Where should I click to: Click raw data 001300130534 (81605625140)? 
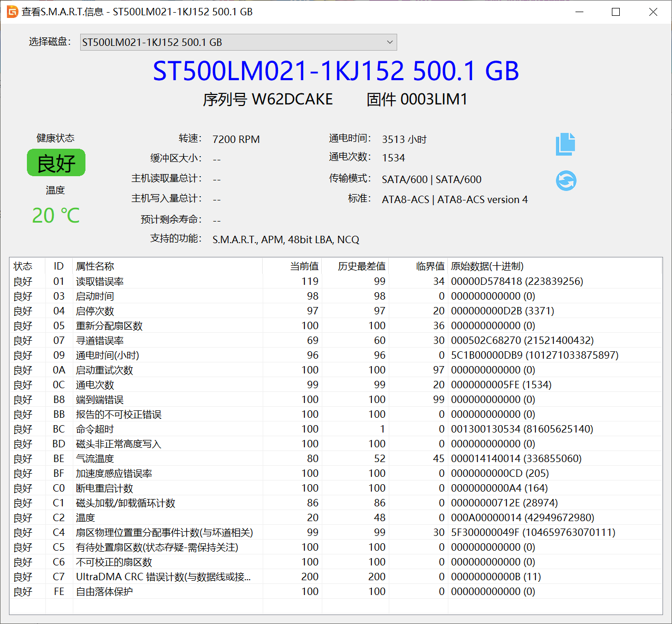click(522, 429)
